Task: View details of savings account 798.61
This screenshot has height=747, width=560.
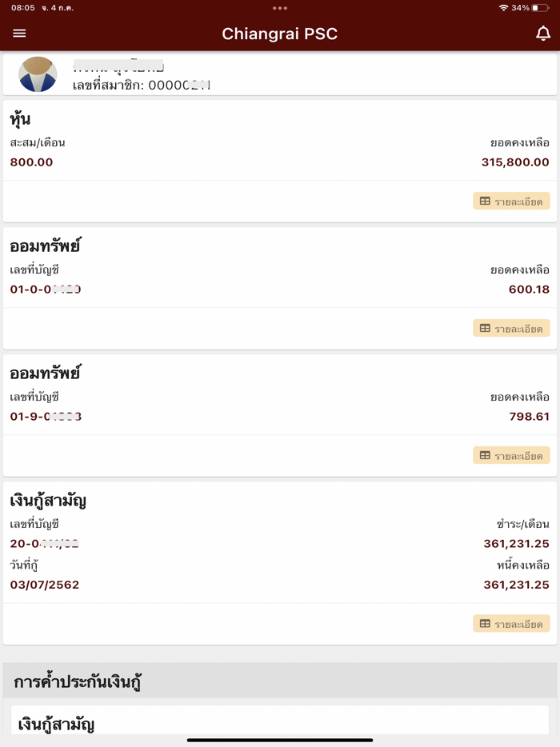Action: (x=511, y=456)
